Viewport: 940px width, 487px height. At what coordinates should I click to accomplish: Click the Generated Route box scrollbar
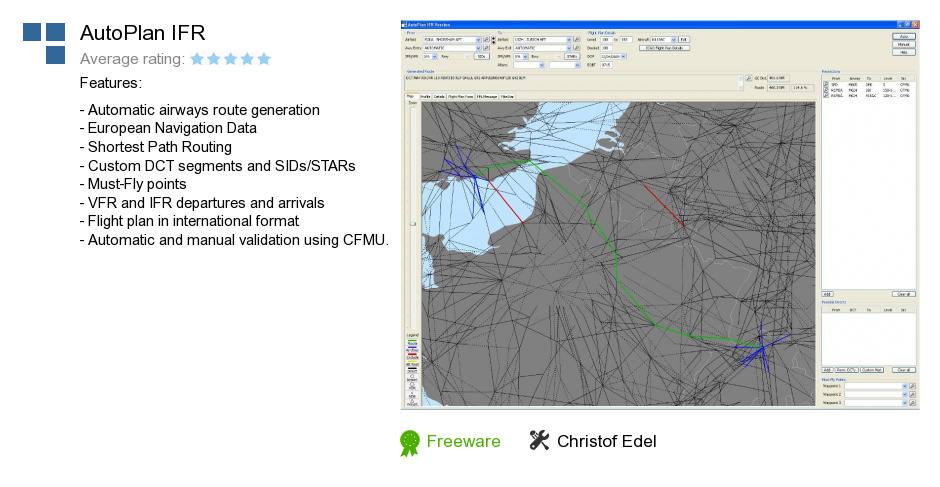click(741, 82)
